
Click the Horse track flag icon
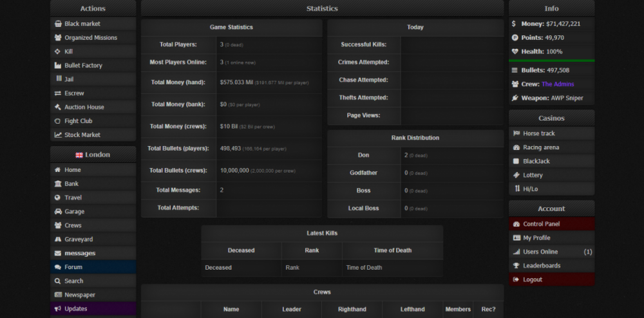click(x=516, y=133)
